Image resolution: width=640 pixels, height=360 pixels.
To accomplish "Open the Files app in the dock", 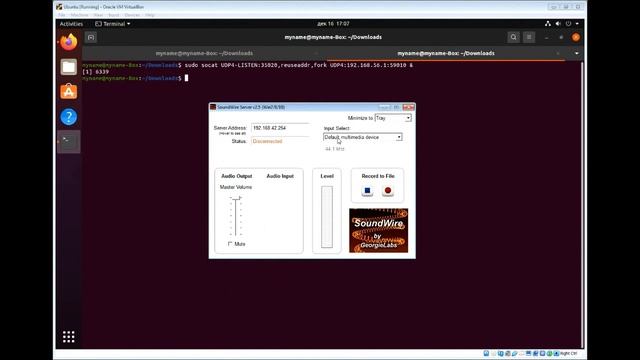I will click(x=69, y=67).
